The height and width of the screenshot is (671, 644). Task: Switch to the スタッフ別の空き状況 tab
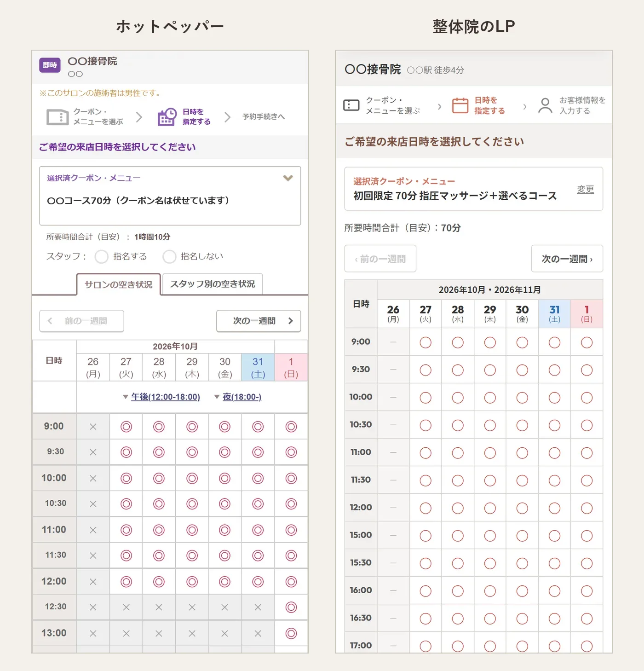point(213,284)
